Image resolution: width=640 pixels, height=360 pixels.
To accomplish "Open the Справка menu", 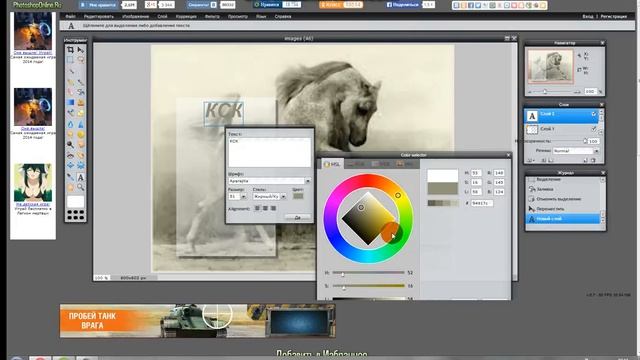I will point(283,17).
